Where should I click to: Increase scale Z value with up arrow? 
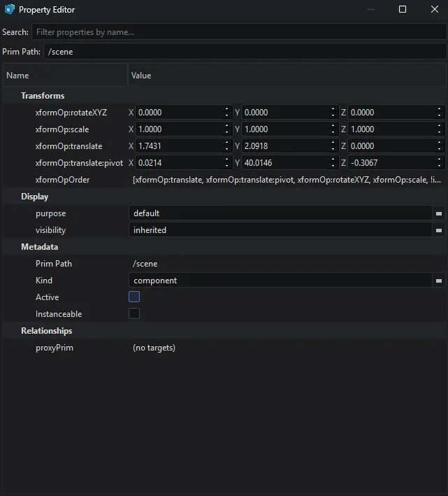pyautogui.click(x=439, y=126)
